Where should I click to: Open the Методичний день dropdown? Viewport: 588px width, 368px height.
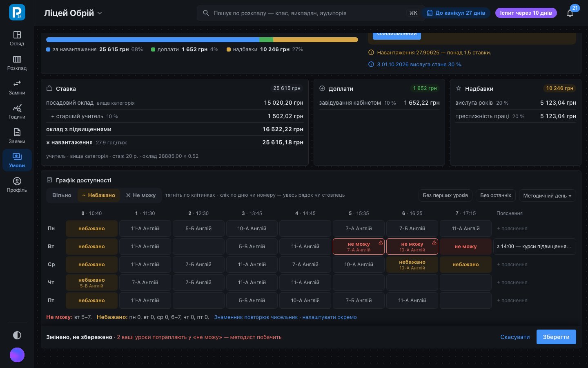point(547,195)
